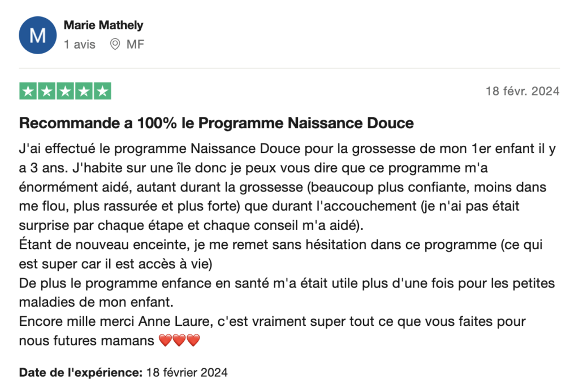Click the 1 avis review count
This screenshot has width=579, height=392.
[79, 44]
